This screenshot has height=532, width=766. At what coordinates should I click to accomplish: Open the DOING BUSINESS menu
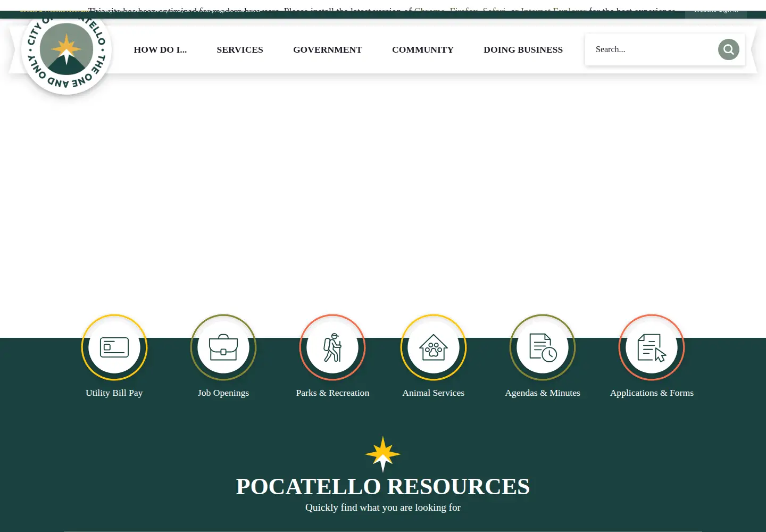click(x=523, y=49)
